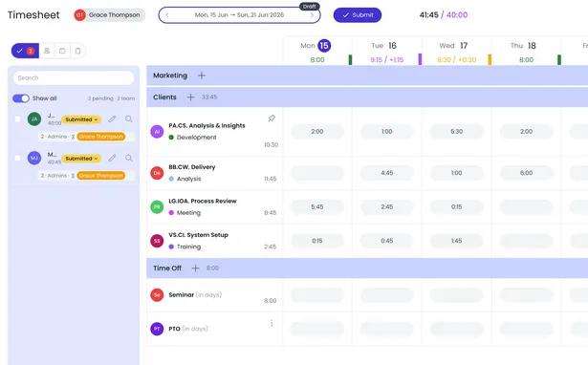Click empty Monday cell for BB.CW. Delivery

point(317,173)
